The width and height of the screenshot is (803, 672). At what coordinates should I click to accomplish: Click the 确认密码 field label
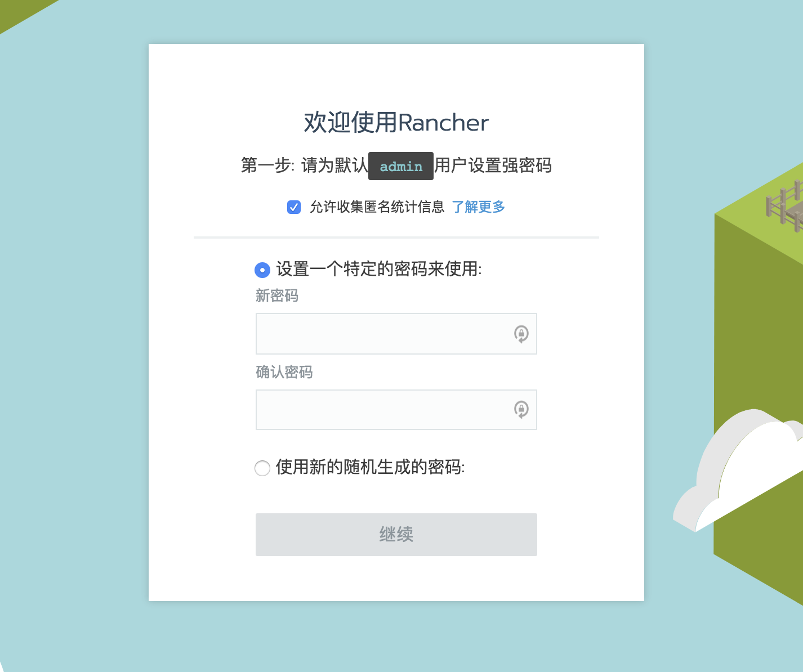284,372
